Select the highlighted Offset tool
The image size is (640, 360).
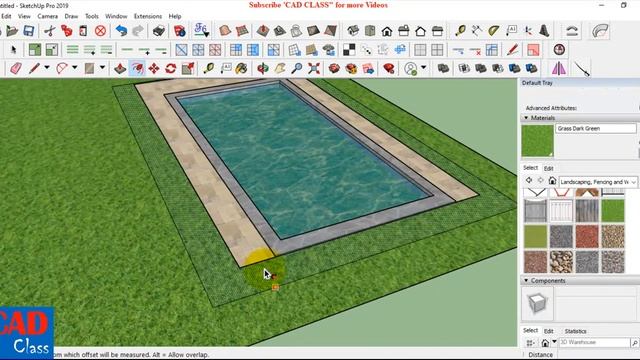pyautogui.click(x=137, y=68)
